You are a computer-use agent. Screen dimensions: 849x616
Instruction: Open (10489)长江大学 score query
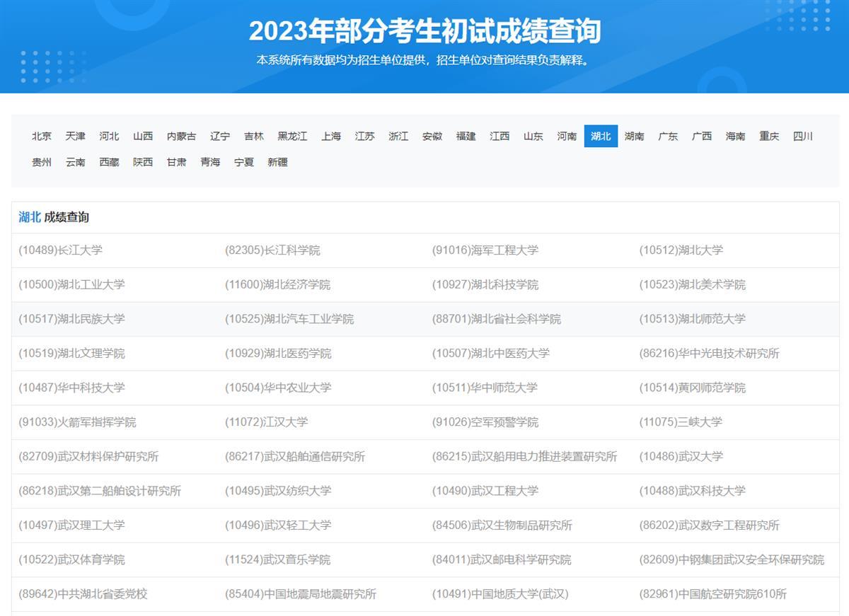(61, 250)
